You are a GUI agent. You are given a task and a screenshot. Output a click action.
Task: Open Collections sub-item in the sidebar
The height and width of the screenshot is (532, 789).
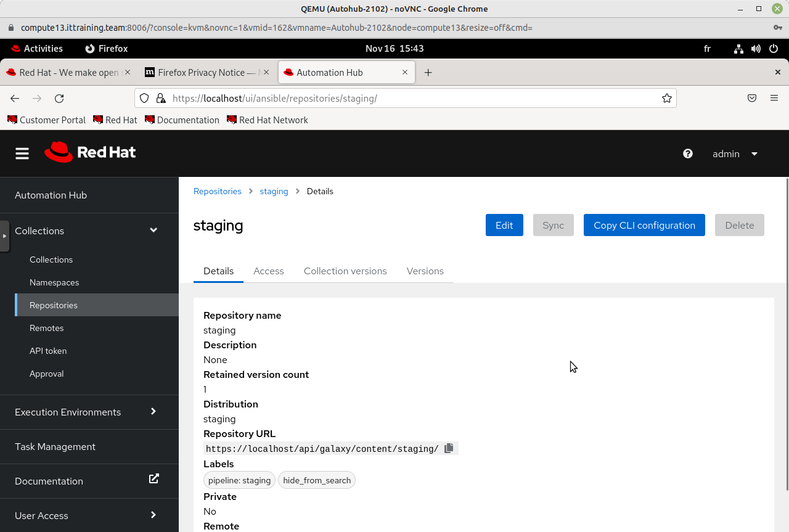(x=97, y=260)
